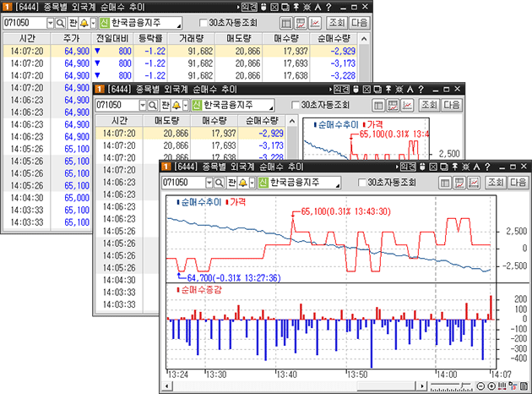Viewport: 532px width, 394px height.
Task: Select table-only view icon in middle window
Action: click(x=378, y=106)
